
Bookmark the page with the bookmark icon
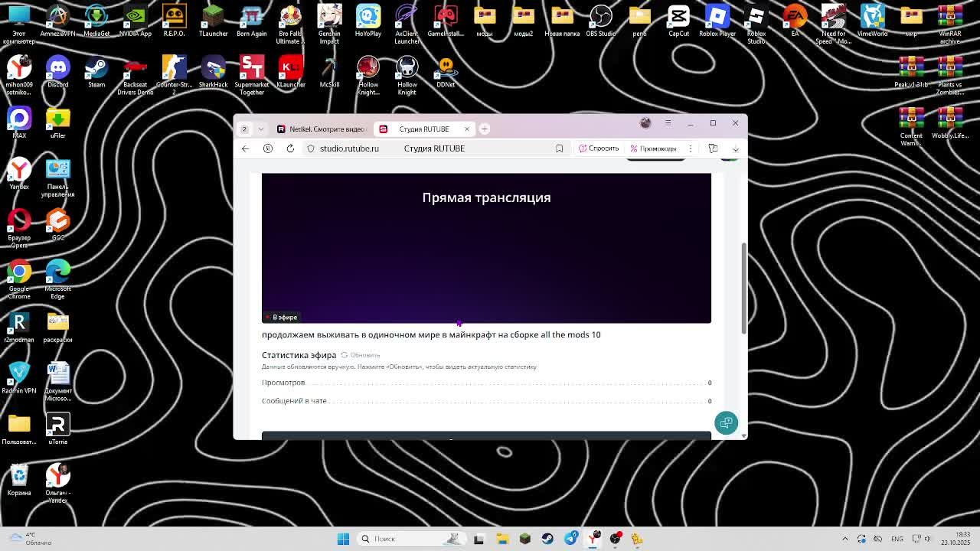pyautogui.click(x=559, y=148)
